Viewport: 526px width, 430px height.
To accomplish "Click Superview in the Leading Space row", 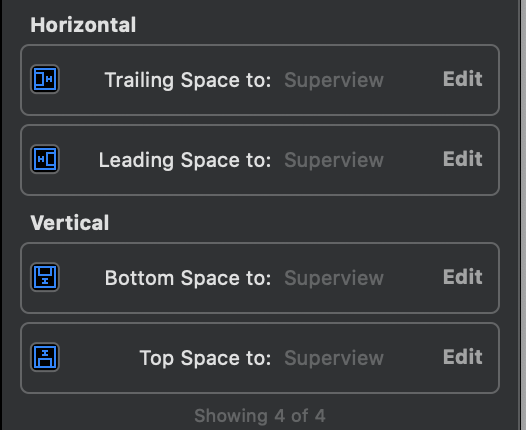I will (x=334, y=160).
